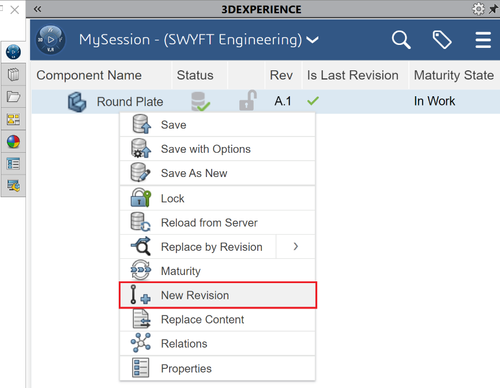Open the parts library side tab icon
The height and width of the screenshot is (388, 500).
click(x=13, y=74)
